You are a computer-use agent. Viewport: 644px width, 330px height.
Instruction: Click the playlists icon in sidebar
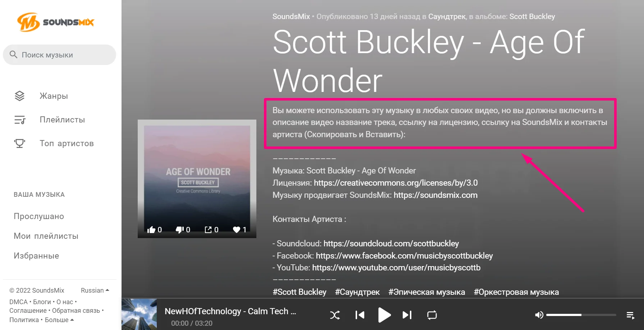point(19,120)
